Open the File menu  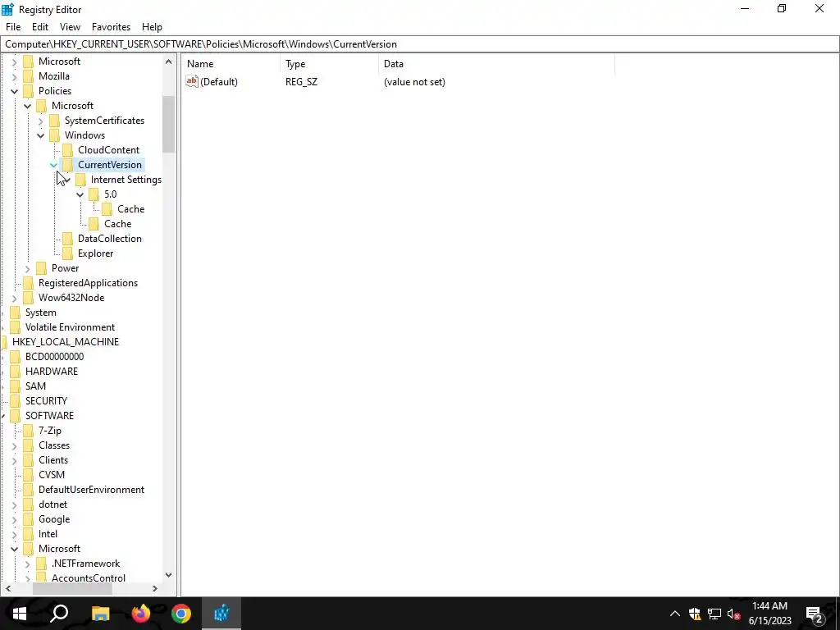click(13, 27)
